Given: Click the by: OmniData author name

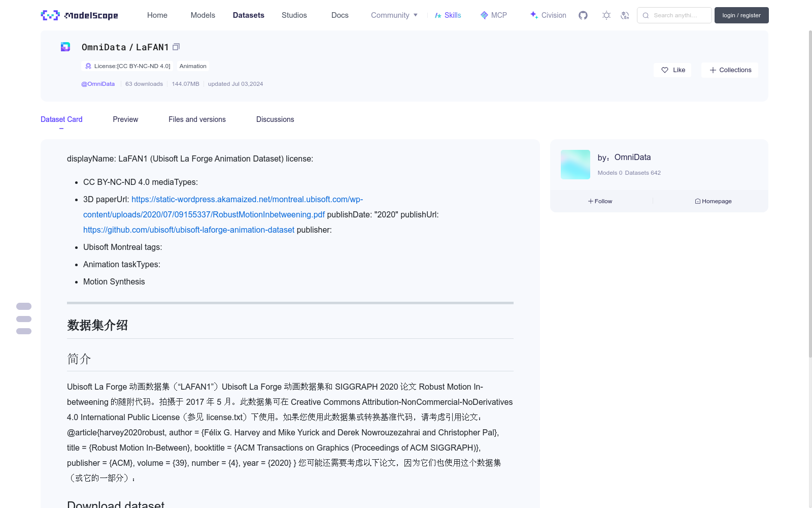Looking at the screenshot, I should [632, 157].
